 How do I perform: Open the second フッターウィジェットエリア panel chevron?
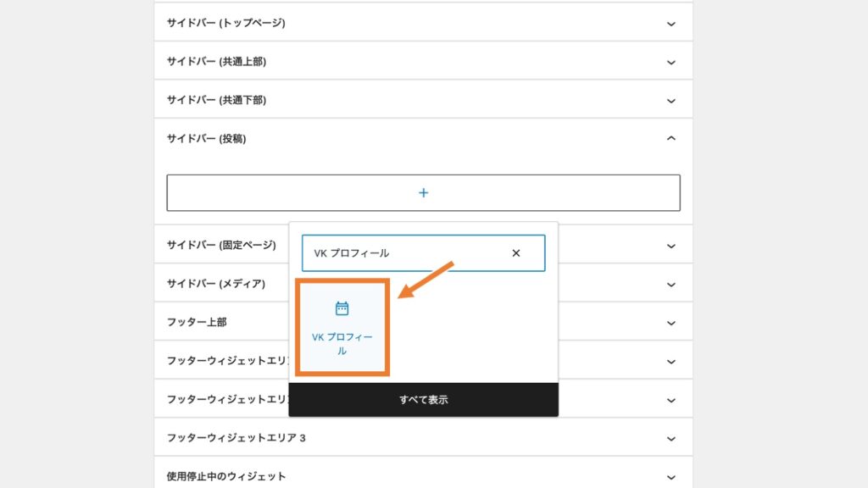pos(670,398)
